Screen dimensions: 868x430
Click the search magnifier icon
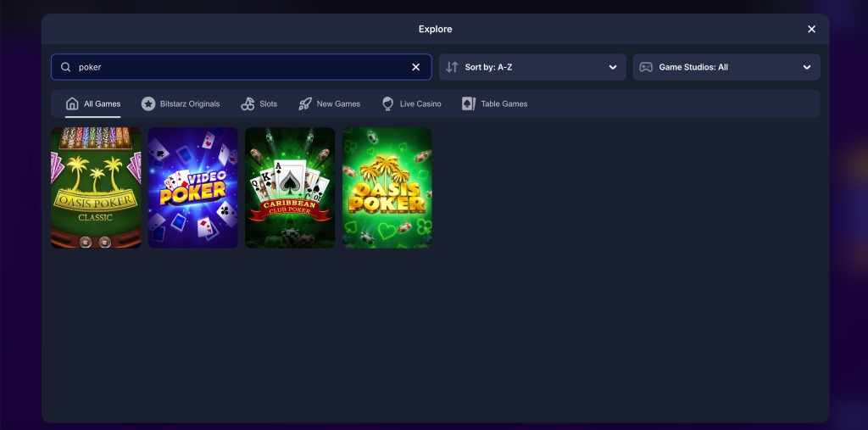[66, 67]
